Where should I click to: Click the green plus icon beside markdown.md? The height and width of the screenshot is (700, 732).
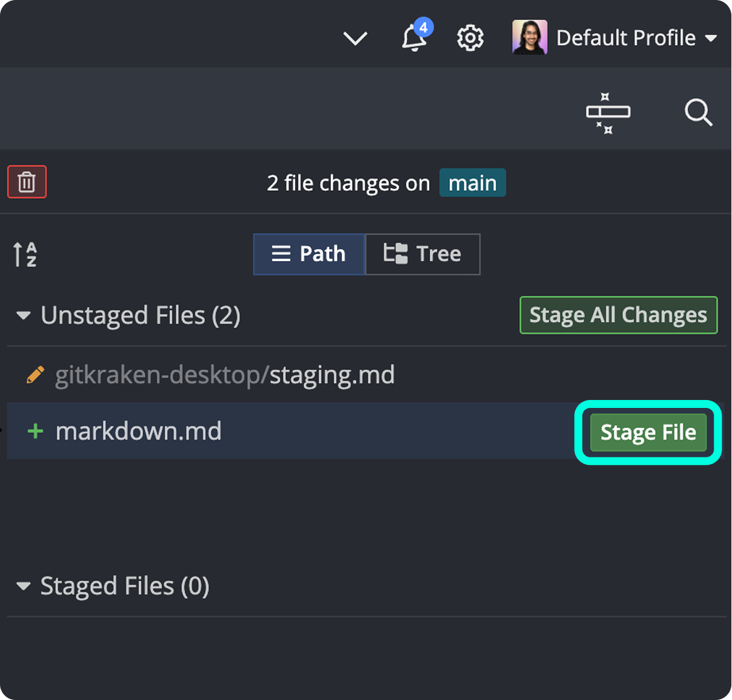point(35,431)
